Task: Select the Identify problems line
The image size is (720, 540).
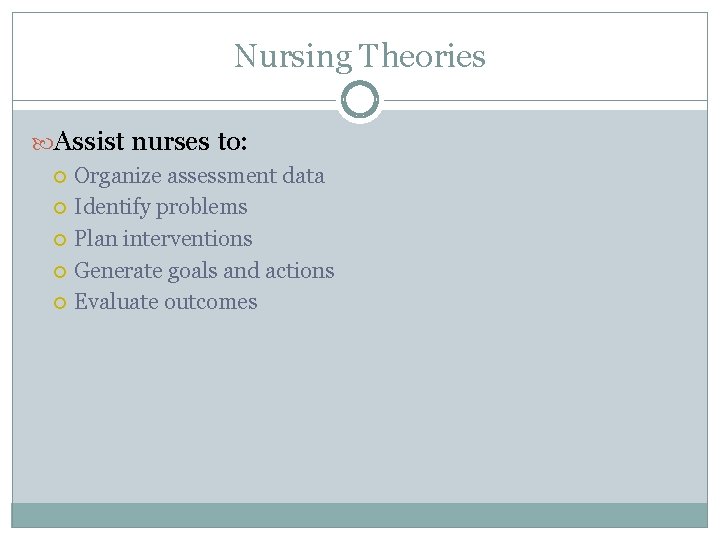Action: [x=161, y=208]
